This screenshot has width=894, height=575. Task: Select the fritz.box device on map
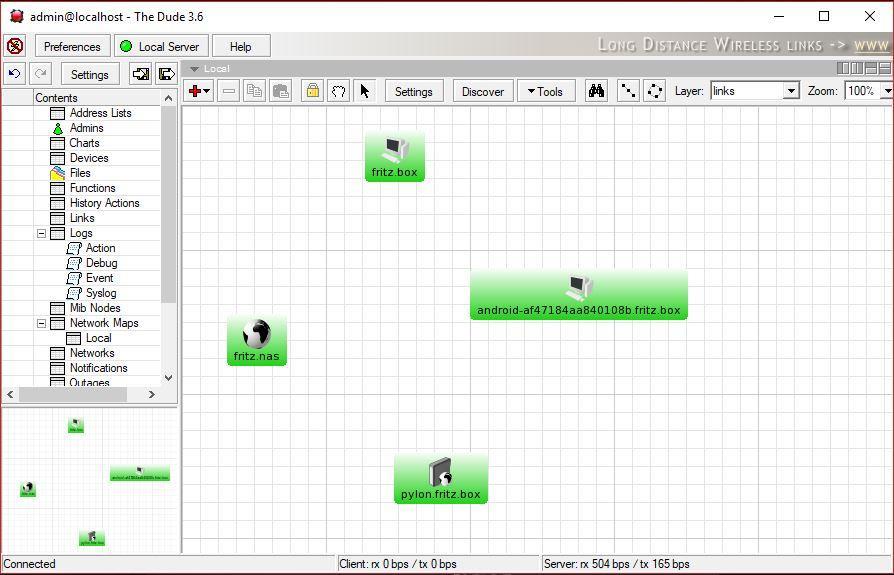(x=395, y=157)
